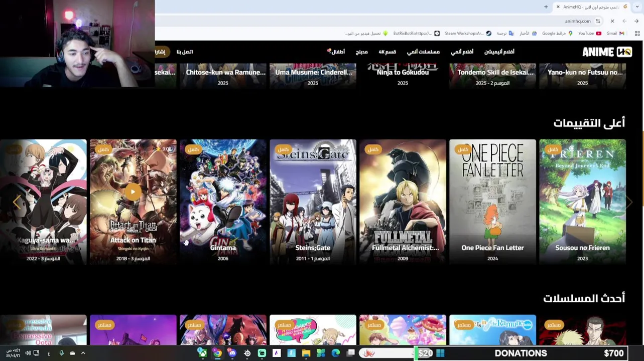
Task: Open Google Chrome from the taskbar
Action: coord(217,353)
